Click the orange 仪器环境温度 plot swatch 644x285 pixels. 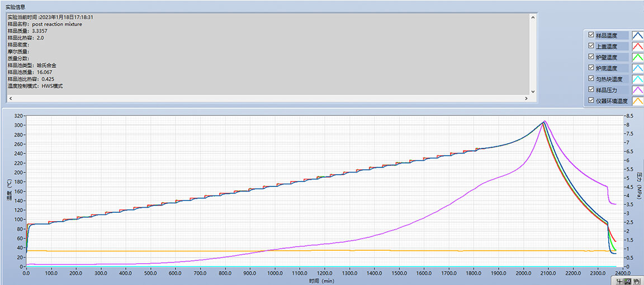pyautogui.click(x=637, y=101)
